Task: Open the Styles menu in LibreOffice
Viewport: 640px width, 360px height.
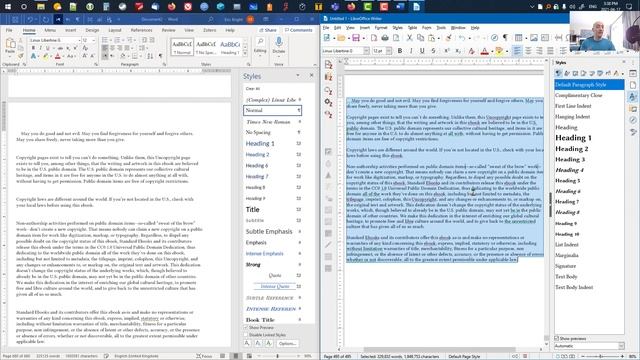Action: [x=398, y=28]
